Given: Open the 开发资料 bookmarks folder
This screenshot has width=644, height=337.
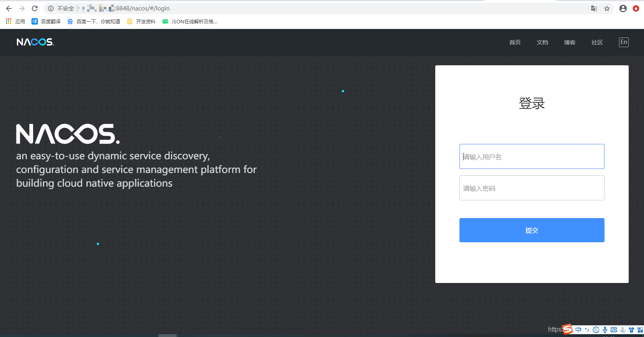Looking at the screenshot, I should click(141, 21).
